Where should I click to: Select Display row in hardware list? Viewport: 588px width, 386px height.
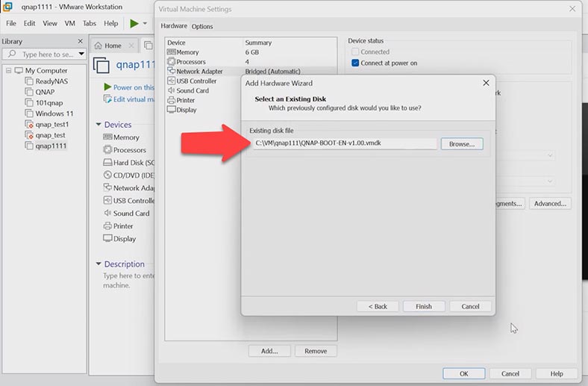tap(204, 110)
